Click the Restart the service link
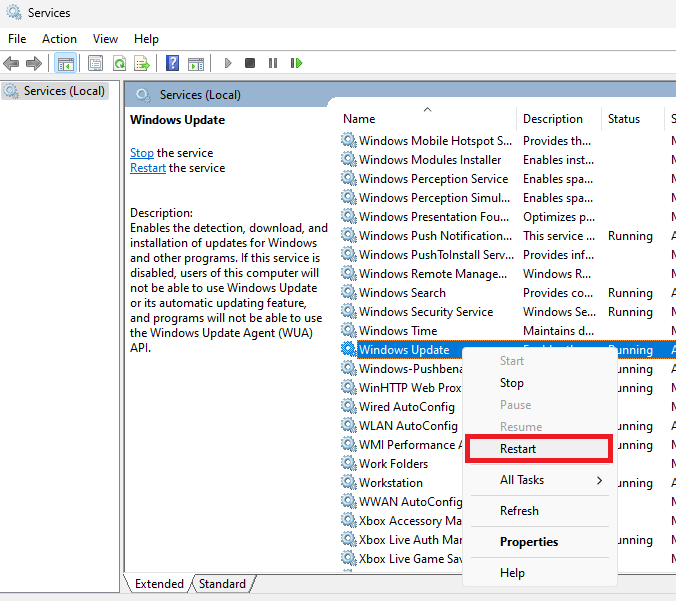 148,168
